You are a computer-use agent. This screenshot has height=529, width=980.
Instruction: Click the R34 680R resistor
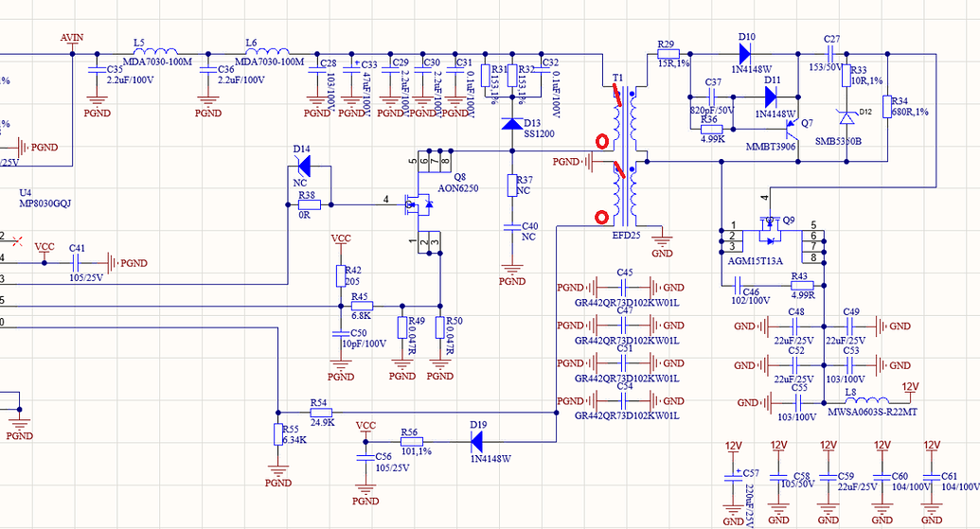tap(886, 106)
